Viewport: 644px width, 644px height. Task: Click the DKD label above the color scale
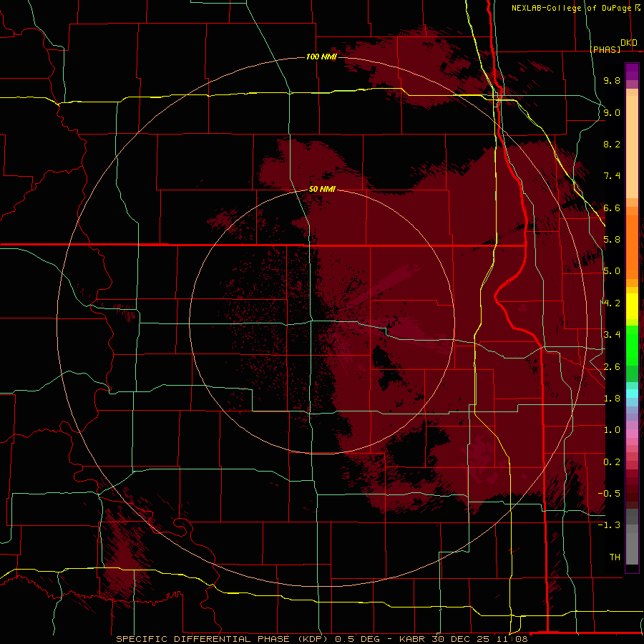(x=629, y=42)
